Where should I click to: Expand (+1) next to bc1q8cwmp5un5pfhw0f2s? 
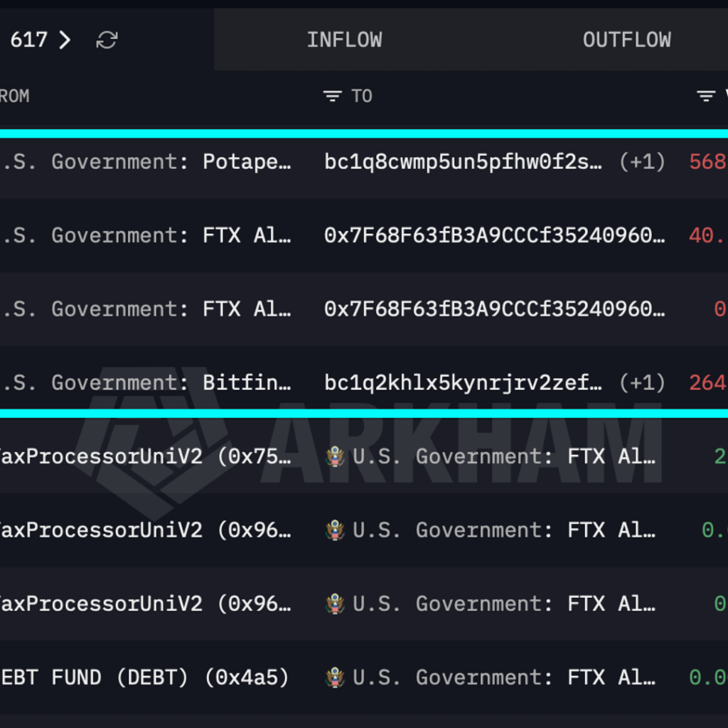[642, 161]
